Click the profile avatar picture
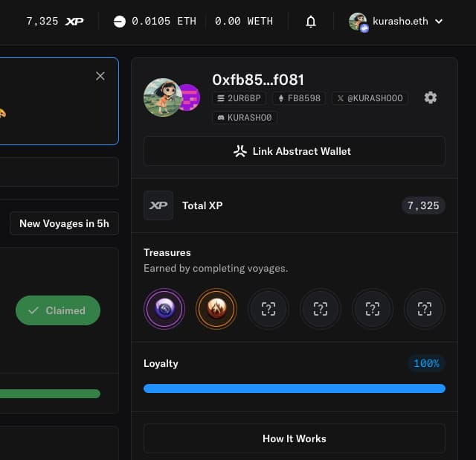Screen dimensions: 476x460 coord(162,98)
